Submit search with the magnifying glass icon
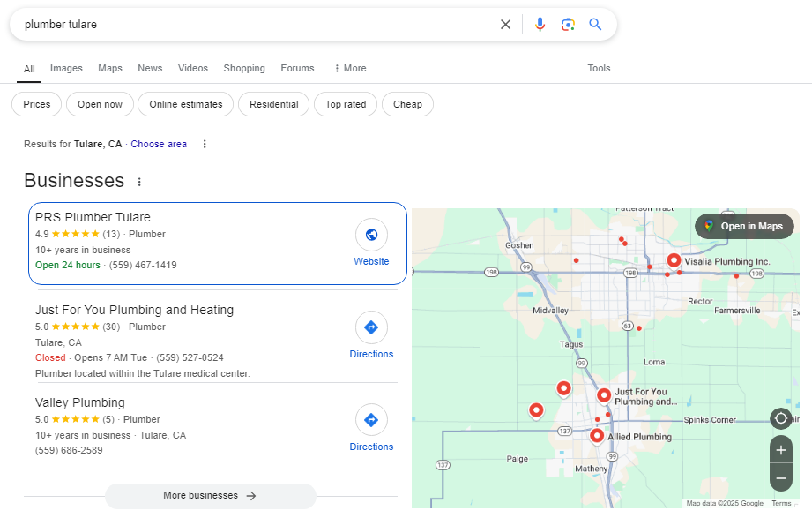This screenshot has width=812, height=518. click(x=595, y=25)
